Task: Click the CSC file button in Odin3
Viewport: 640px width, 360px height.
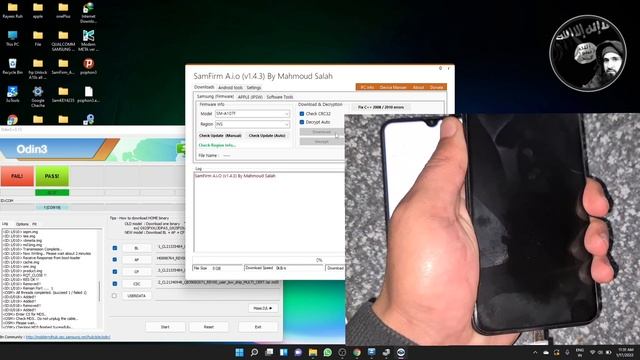Action: coord(136,284)
